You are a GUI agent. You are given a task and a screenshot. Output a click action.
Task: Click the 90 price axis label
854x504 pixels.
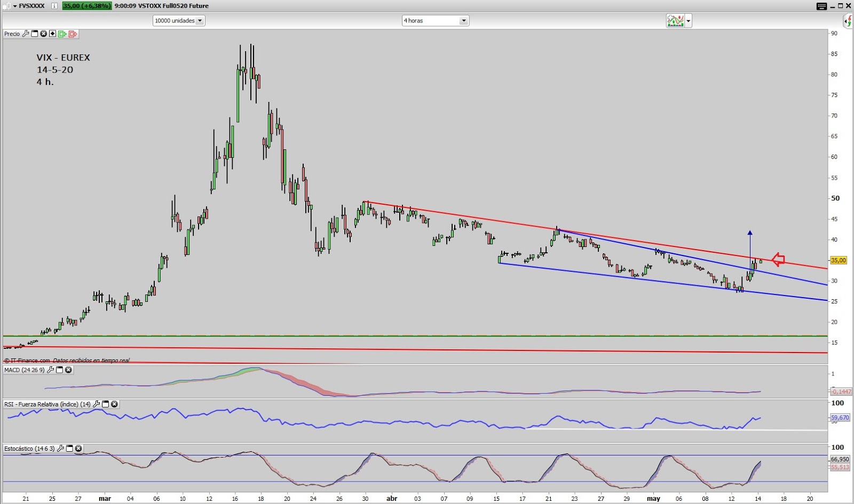tap(834, 33)
